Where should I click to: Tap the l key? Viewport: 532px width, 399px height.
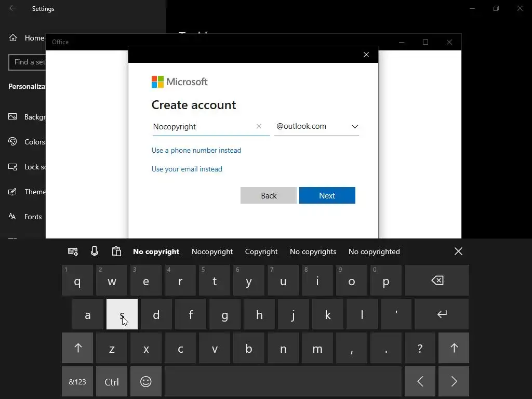(x=362, y=314)
